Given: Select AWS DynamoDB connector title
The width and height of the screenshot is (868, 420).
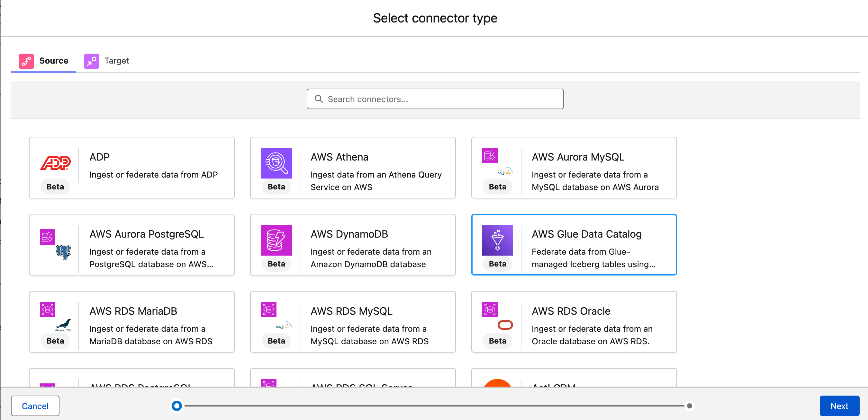Looking at the screenshot, I should [349, 234].
